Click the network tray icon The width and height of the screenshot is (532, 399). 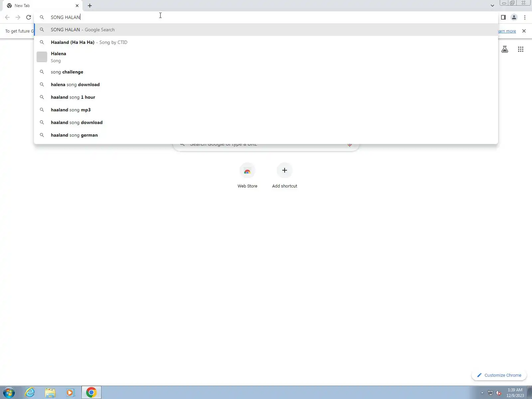tap(490, 393)
